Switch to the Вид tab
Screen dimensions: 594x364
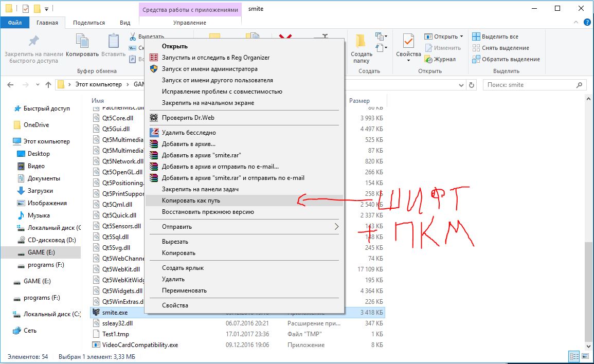point(125,22)
